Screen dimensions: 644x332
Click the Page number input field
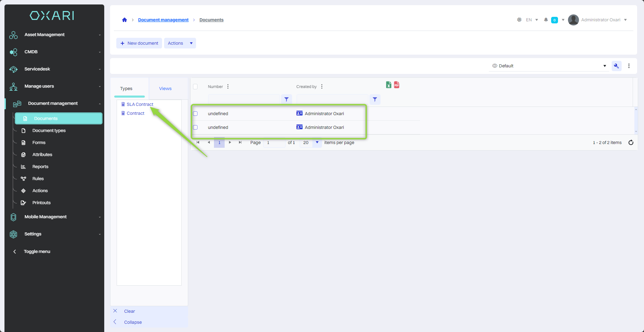pyautogui.click(x=274, y=143)
